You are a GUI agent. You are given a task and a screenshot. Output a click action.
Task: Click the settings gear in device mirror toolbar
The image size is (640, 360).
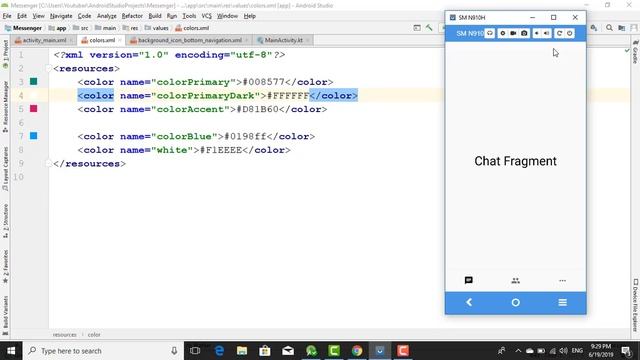[502, 33]
